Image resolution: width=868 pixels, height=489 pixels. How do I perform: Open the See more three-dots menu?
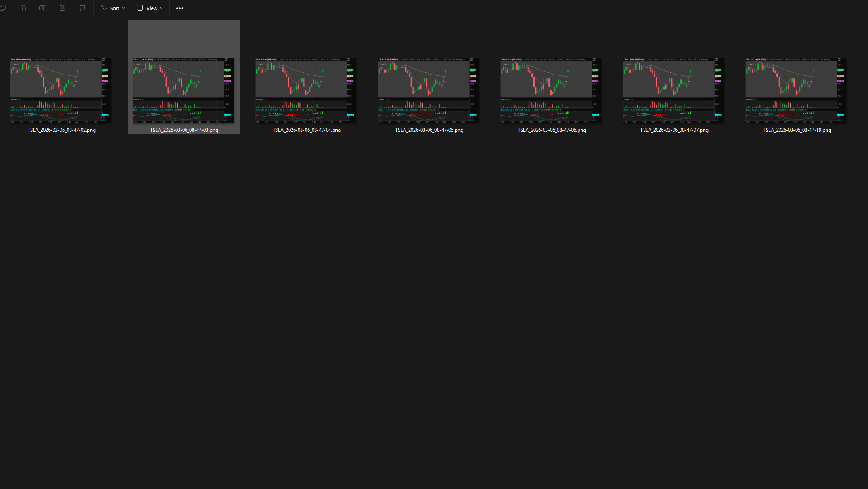click(180, 8)
